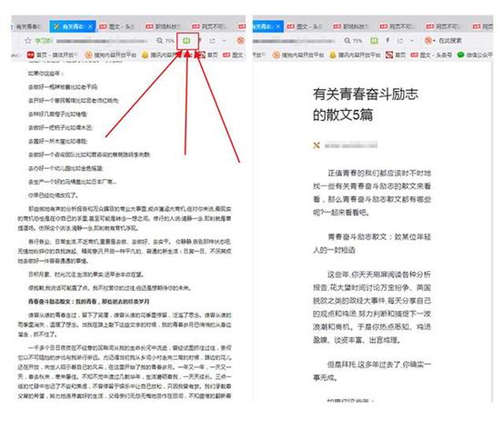Image resolution: width=504 pixels, height=440 pixels.
Task: Click the reading mode book icon in left window
Action: (186, 41)
